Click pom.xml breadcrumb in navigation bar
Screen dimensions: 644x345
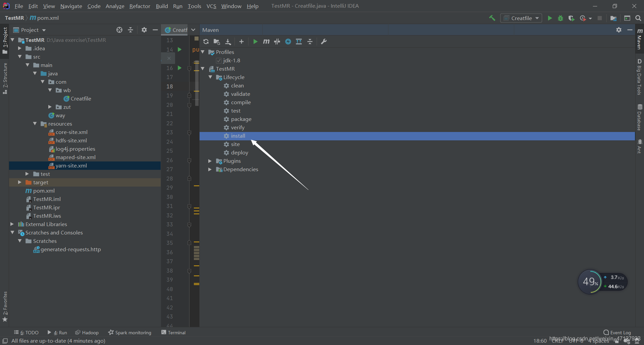[44, 18]
